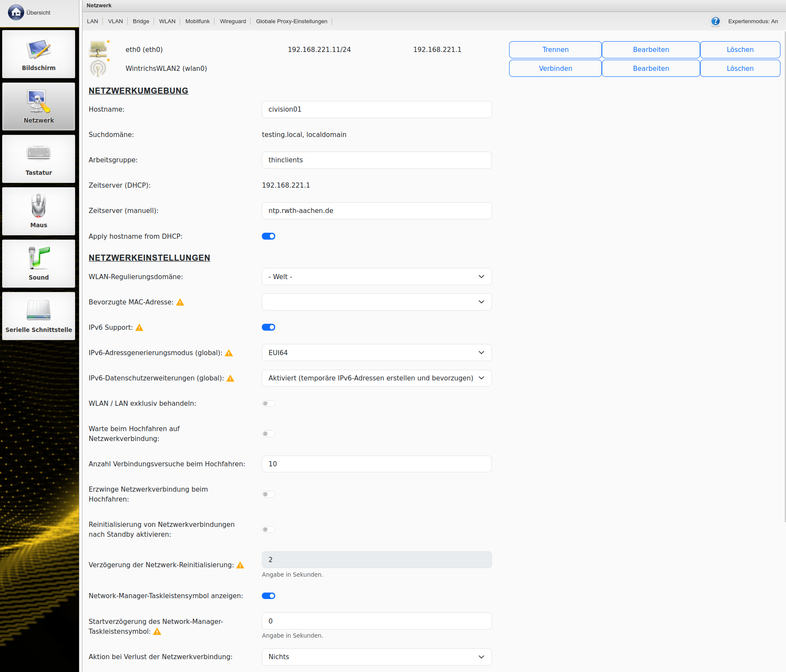The height and width of the screenshot is (672, 786).
Task: Click the blue help question mark icon
Action: [x=715, y=21]
